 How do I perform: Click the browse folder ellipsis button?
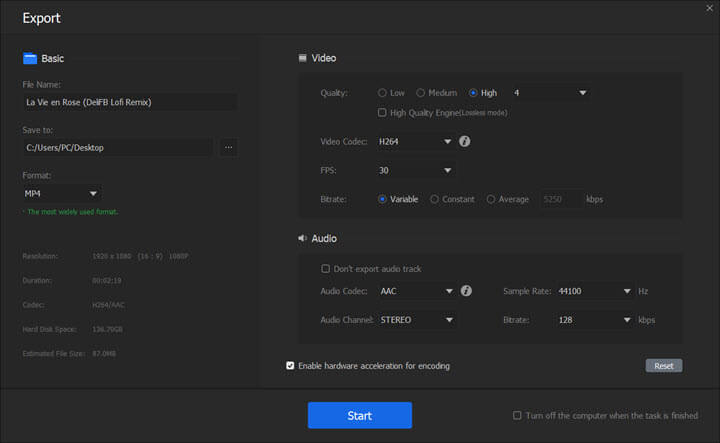tap(228, 147)
